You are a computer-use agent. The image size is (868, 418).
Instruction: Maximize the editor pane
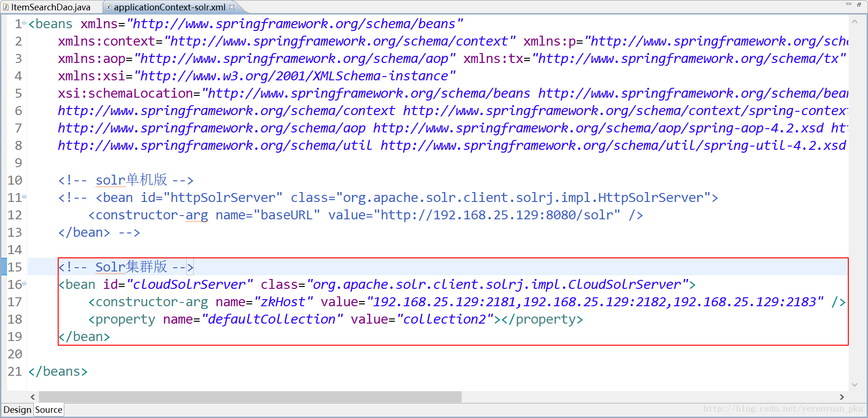coord(859,4)
